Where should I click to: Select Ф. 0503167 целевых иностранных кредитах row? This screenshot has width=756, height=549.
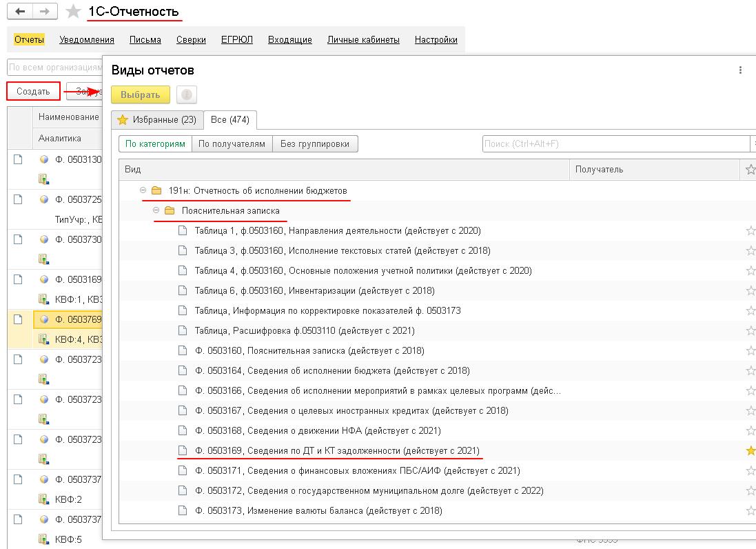(x=351, y=410)
